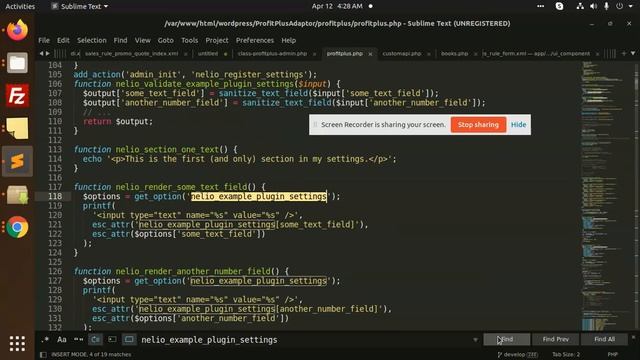Image resolution: width=640 pixels, height=360 pixels.
Task: Click the Find All button
Action: (x=604, y=339)
